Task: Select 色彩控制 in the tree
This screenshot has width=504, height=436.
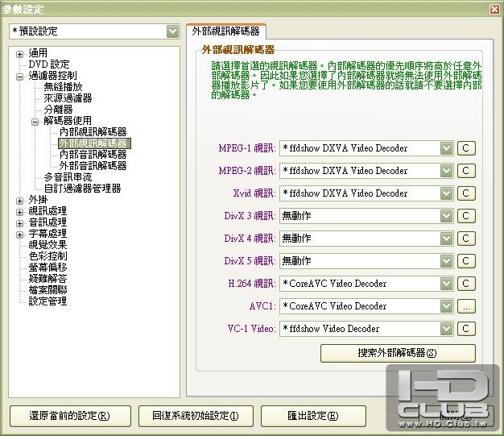Action: tap(48, 256)
